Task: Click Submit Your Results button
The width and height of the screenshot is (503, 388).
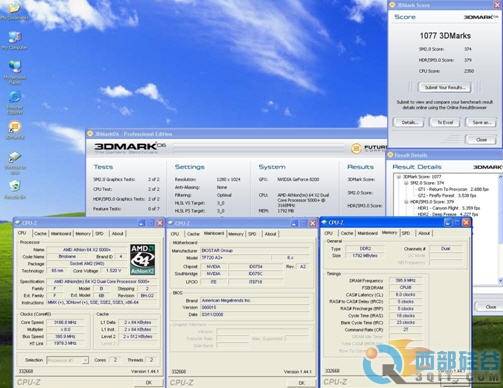Action: [445, 87]
